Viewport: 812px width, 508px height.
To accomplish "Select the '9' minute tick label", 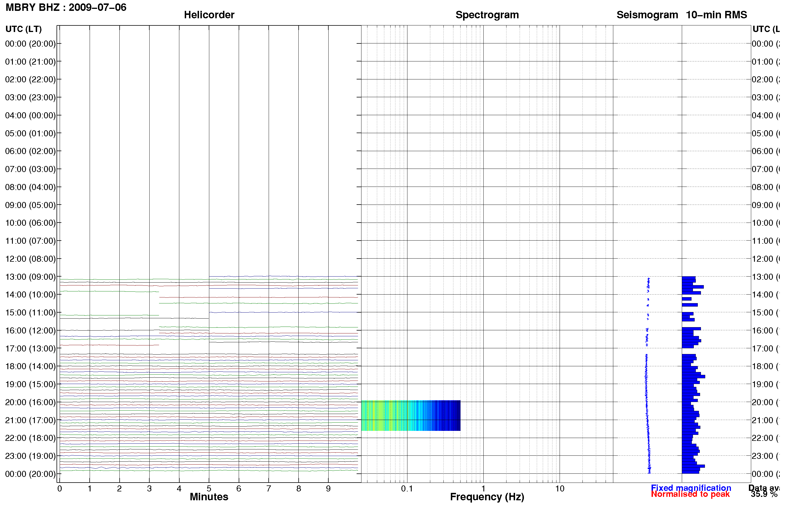I will pos(328,489).
